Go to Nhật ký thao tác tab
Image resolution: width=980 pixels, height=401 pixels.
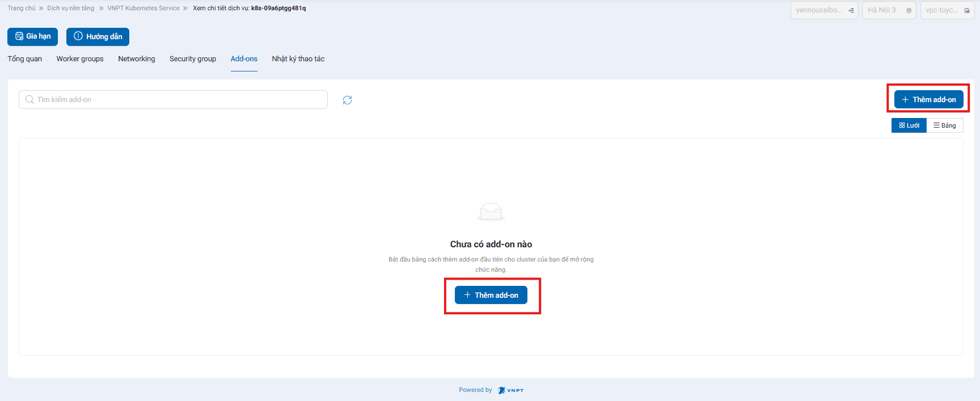(298, 59)
